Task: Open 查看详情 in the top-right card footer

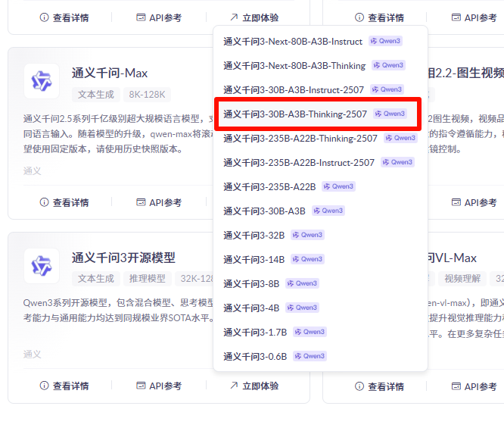Action: coord(379,17)
